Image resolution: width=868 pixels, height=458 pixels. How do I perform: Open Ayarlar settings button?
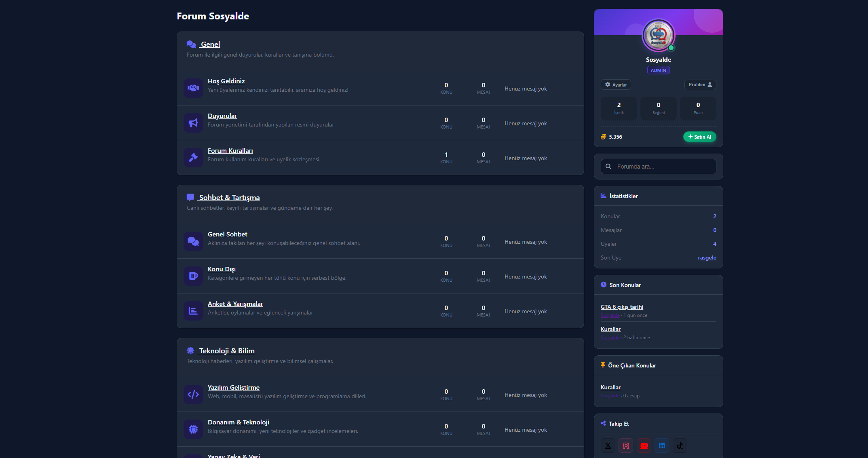pyautogui.click(x=616, y=84)
